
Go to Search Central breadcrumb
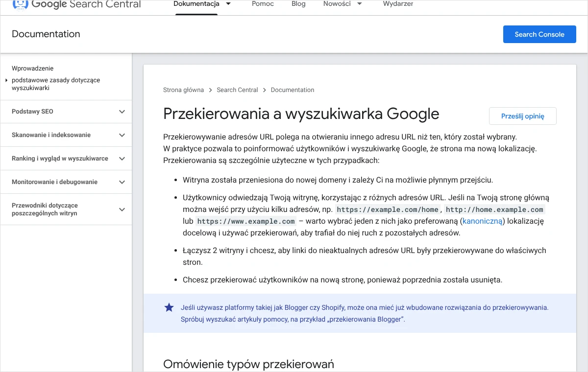click(x=237, y=90)
